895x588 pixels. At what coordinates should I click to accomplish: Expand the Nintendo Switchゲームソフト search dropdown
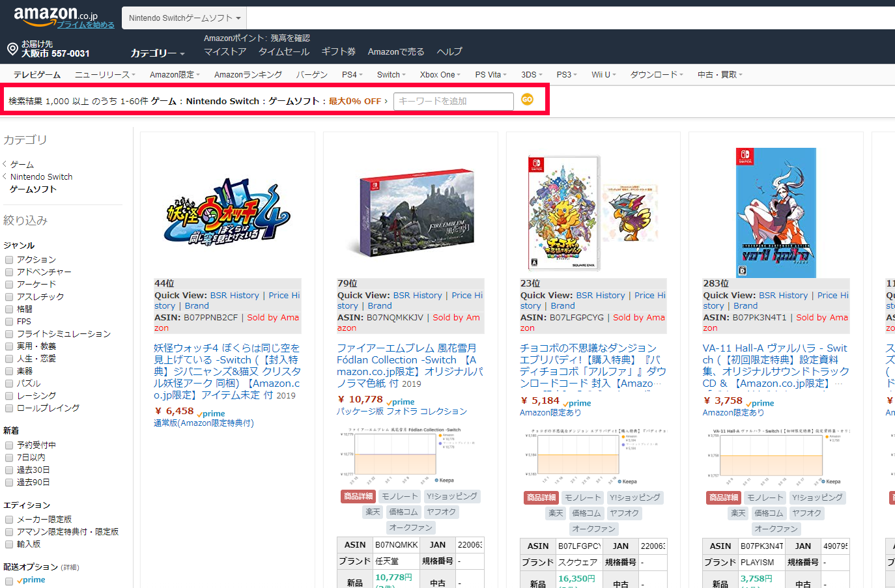[184, 18]
